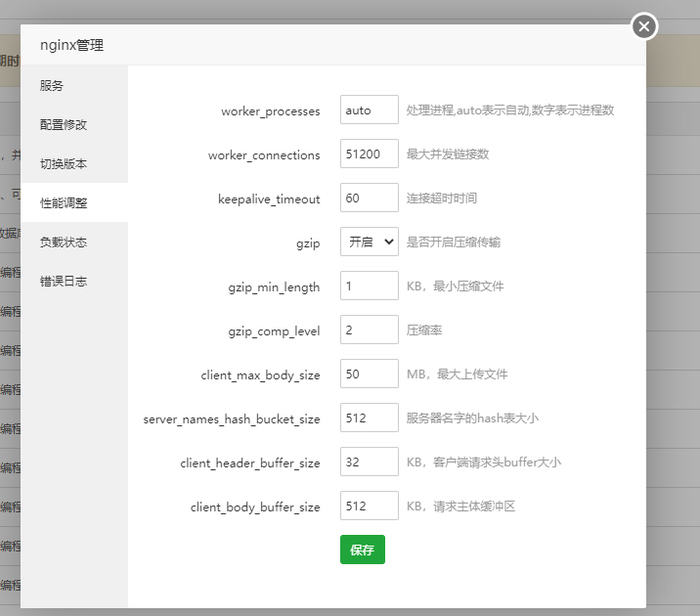The height and width of the screenshot is (616, 700).
Task: Click the hint 连接超时时间
Action: pyautogui.click(x=442, y=198)
